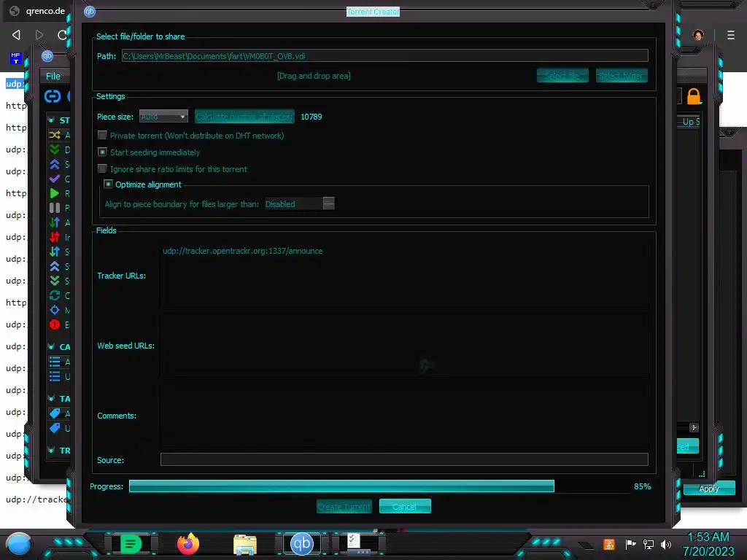The width and height of the screenshot is (747, 560).
Task: Click the MFT bookmark icon in browser
Action: 16,58
